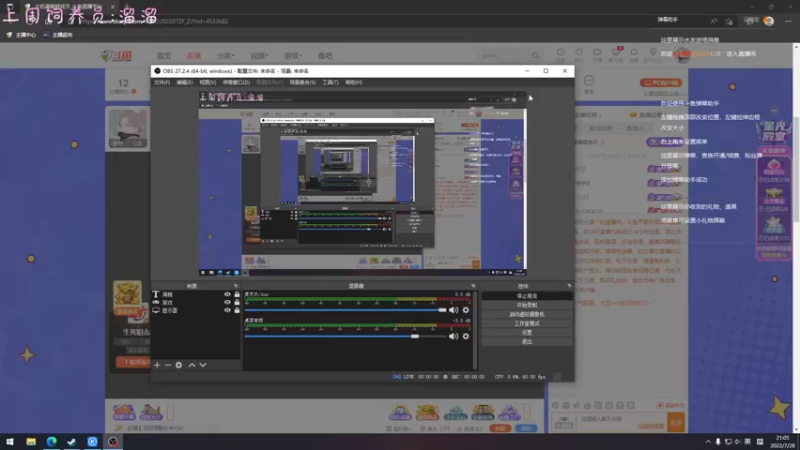
Task: Pop out the sources dock via its corner icon
Action: tap(236, 286)
